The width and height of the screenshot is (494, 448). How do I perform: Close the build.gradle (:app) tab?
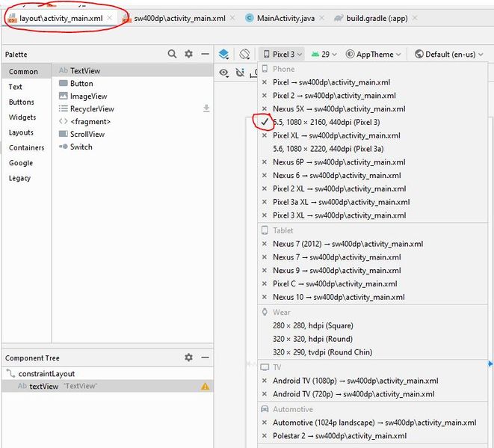pyautogui.click(x=415, y=18)
